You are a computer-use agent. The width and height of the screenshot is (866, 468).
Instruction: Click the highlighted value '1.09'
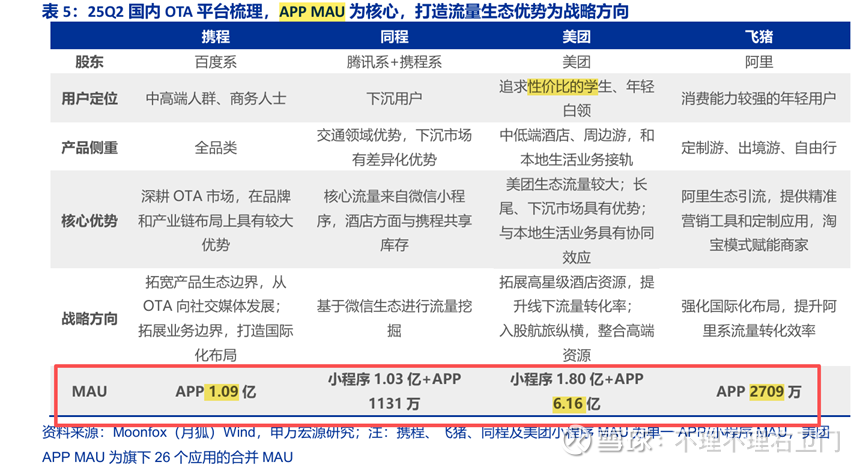(223, 391)
